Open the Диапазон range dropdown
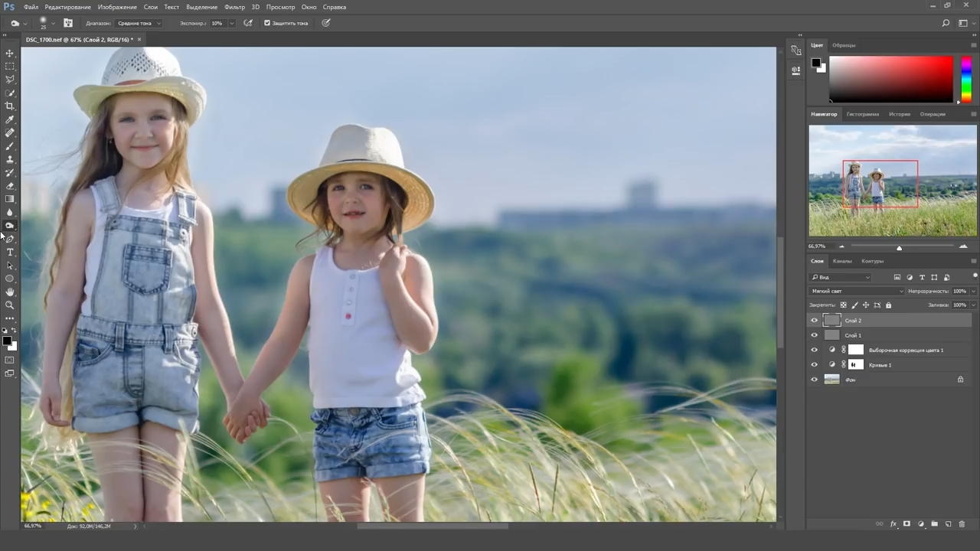This screenshot has width=980, height=551. 139,23
